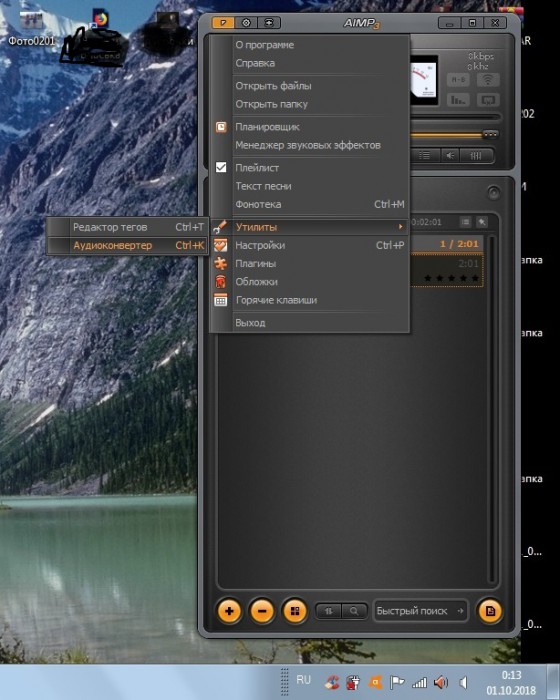The height and width of the screenshot is (700, 560).
Task: Click the playlist sorting arrows icon
Action: pyautogui.click(x=329, y=611)
